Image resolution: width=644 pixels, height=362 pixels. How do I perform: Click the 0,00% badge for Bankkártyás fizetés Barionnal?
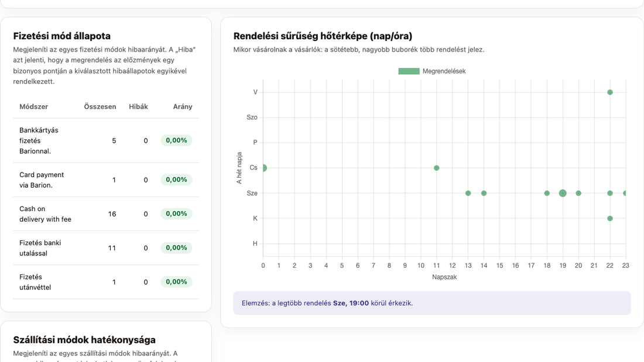pyautogui.click(x=176, y=140)
